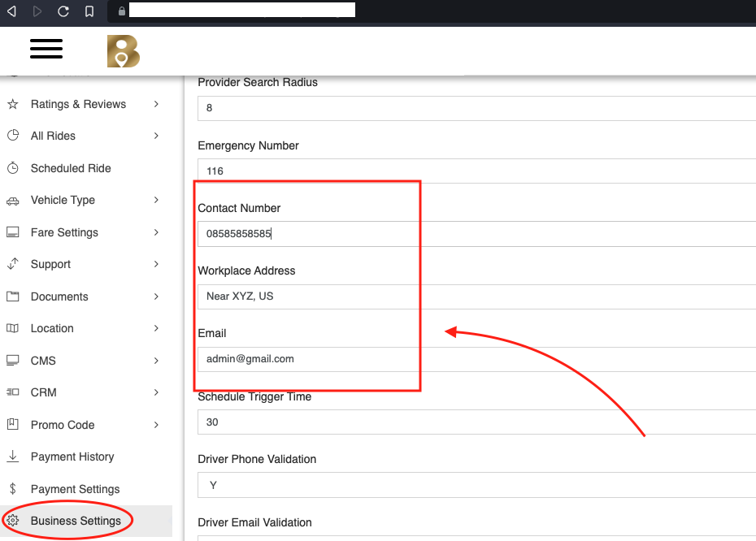Click the Emergency Number field
The height and width of the screenshot is (541, 756).
pos(477,171)
